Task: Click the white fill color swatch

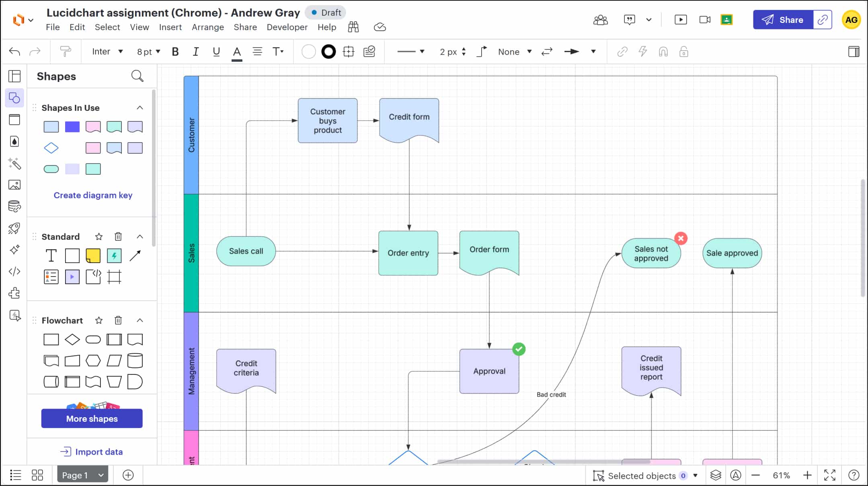Action: coord(308,51)
